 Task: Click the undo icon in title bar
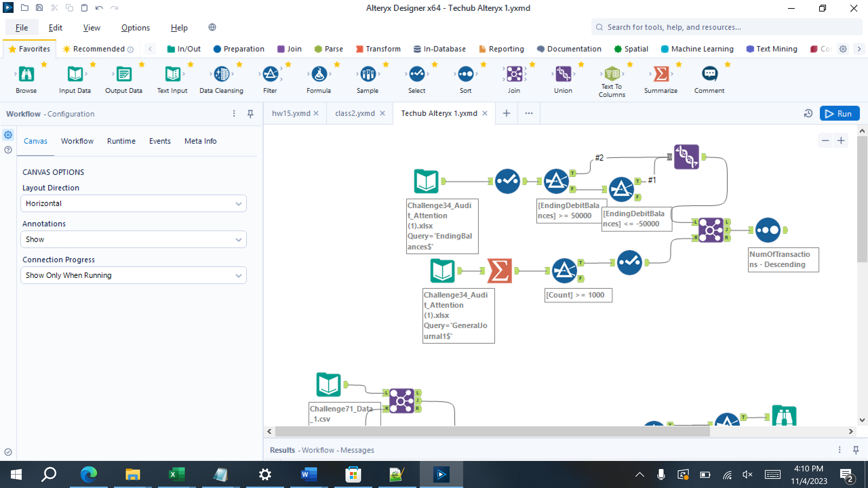[99, 8]
